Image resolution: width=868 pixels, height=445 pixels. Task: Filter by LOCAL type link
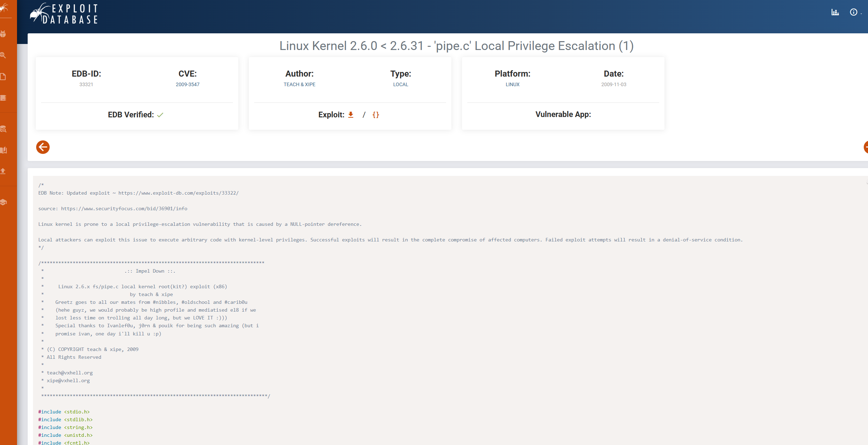click(x=401, y=84)
